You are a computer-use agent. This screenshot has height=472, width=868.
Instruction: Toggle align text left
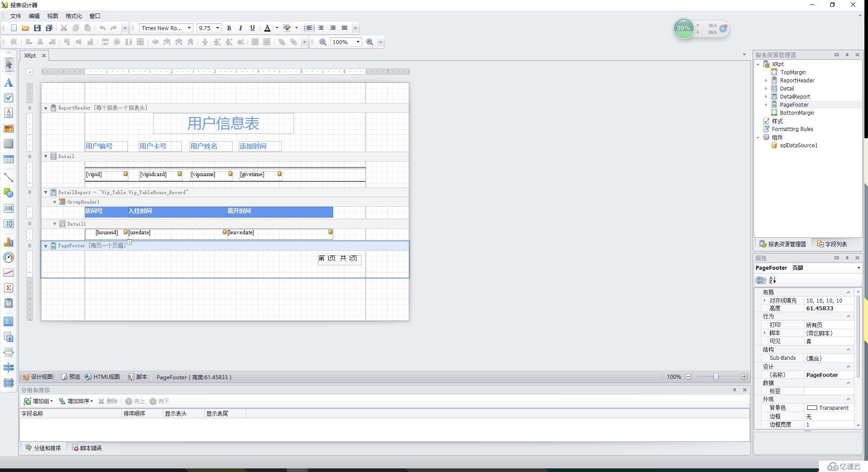pos(309,28)
